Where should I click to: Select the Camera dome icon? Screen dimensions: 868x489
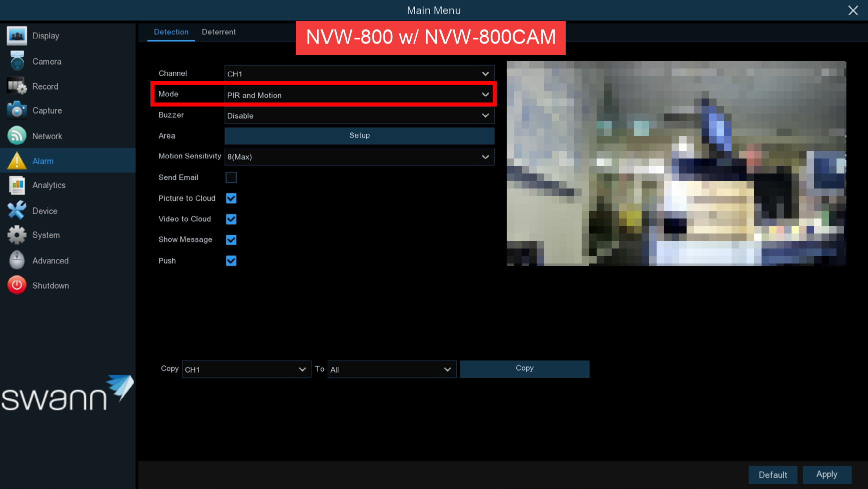[17, 61]
